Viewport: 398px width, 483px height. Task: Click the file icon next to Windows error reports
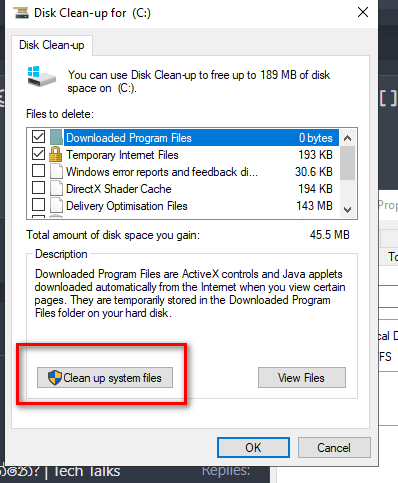point(56,172)
